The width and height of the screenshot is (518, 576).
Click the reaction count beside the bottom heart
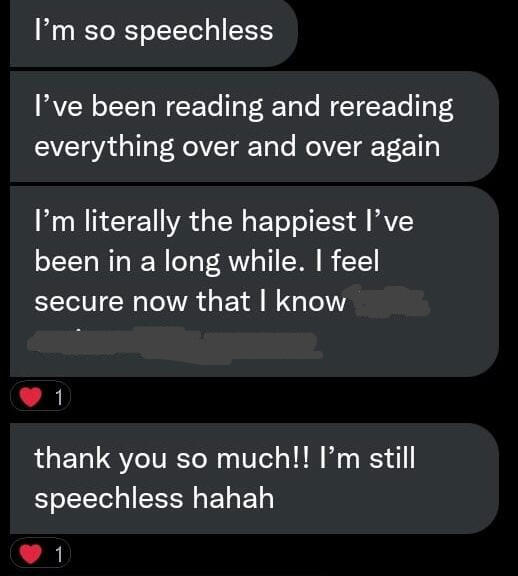click(x=59, y=554)
